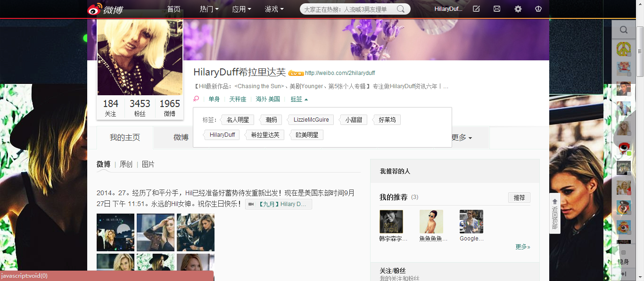Click the 天秤座 zodiac link
The width and height of the screenshot is (644, 281).
pyautogui.click(x=238, y=99)
